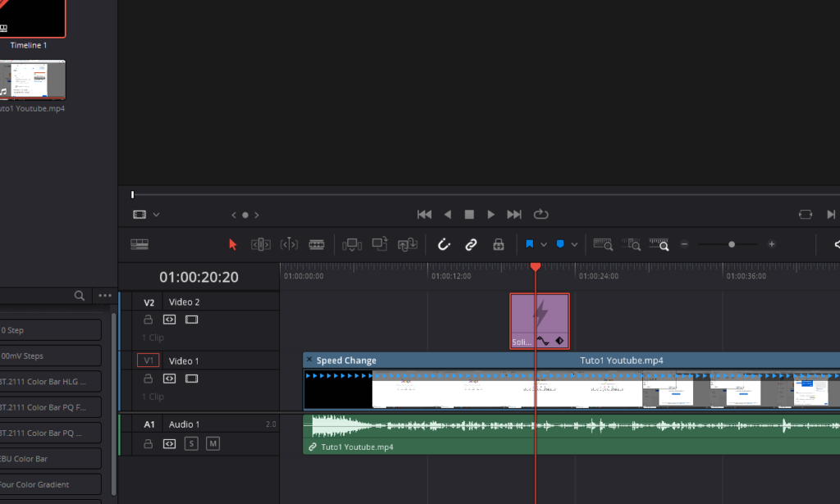Disable the Video 1 track
This screenshot has width=840, height=504.
coord(191,379)
